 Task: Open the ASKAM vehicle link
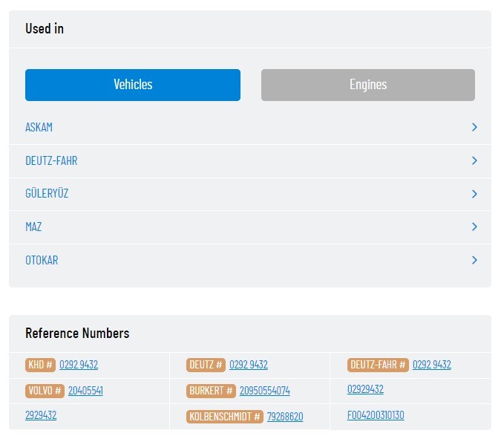[x=39, y=127]
